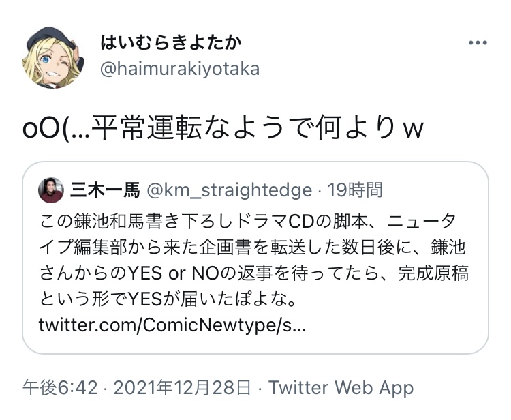This screenshot has height=420, width=511.
Task: Click the oO(... opening of the tweet
Action: [55, 128]
